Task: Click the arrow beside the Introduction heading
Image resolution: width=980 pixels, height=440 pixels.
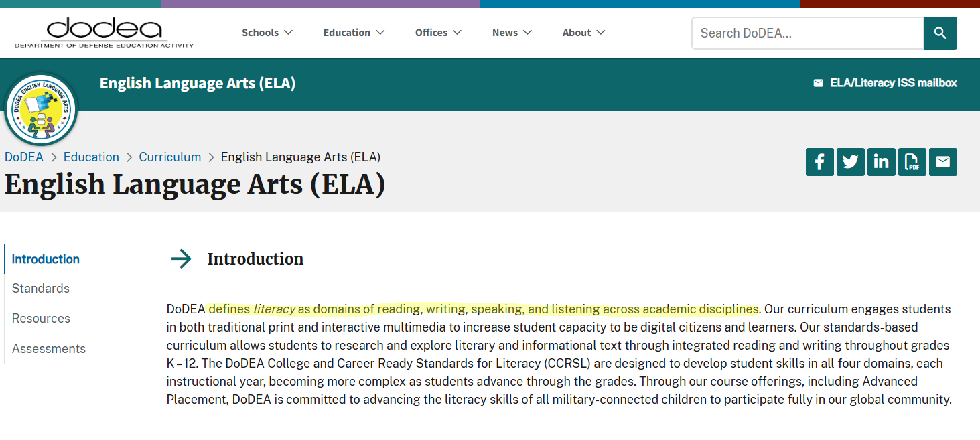Action: [182, 259]
